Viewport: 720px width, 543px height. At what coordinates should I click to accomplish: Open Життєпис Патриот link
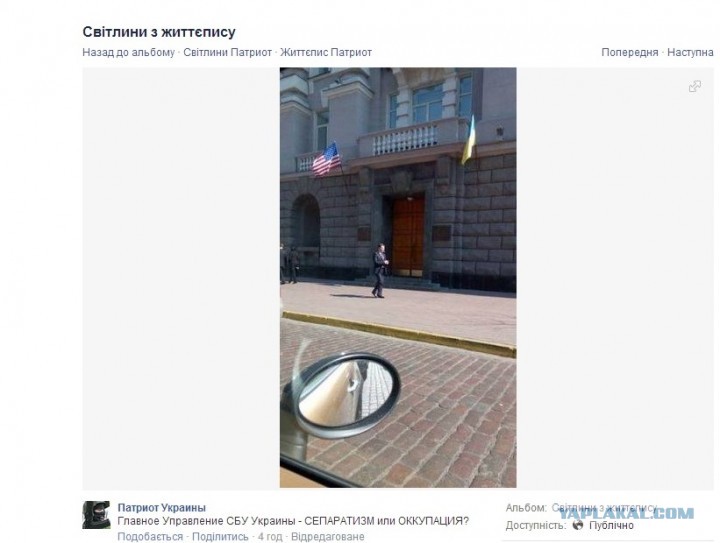[x=326, y=52]
